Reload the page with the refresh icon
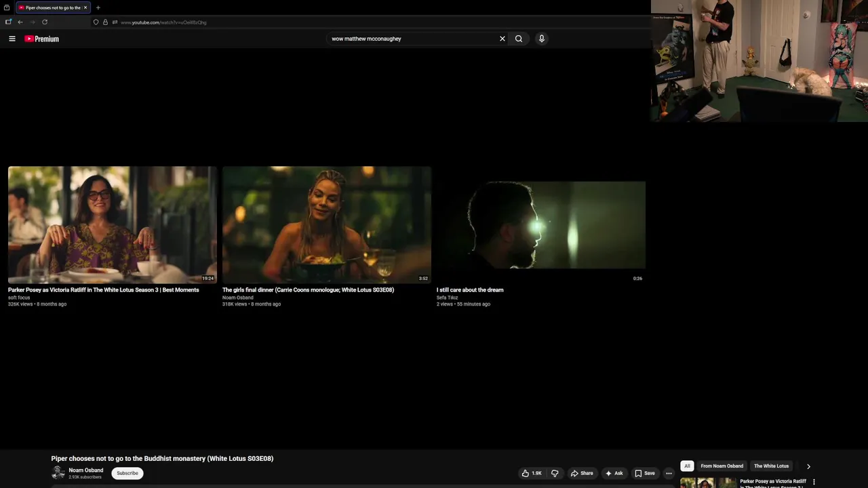Viewport: 868px width, 488px height. pos(45,22)
